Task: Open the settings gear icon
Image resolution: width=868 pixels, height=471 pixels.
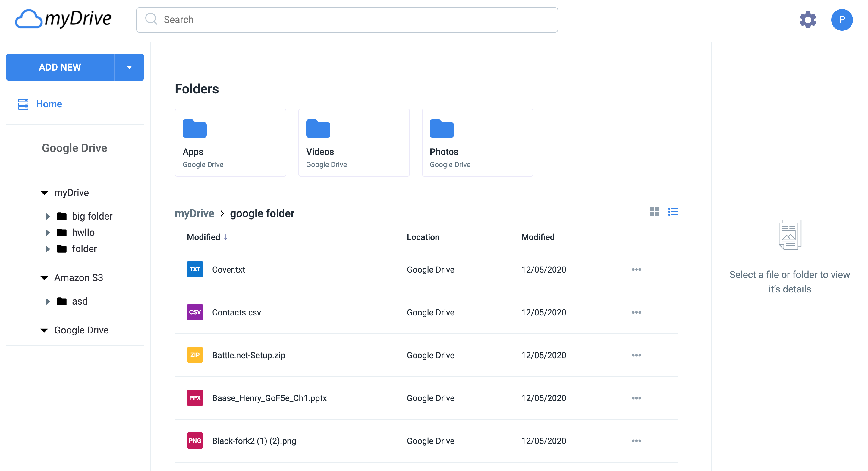Action: 808,20
